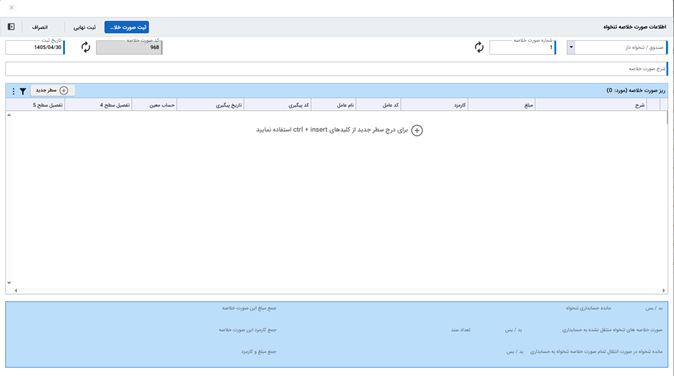Sort by the کارمزد column header
The image size is (674, 376).
pos(434,105)
